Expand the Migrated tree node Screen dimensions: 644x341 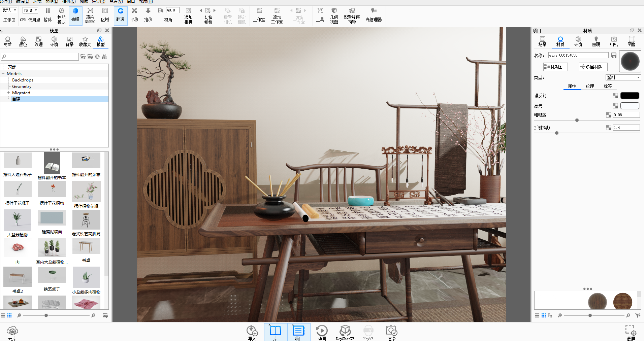tap(8, 93)
